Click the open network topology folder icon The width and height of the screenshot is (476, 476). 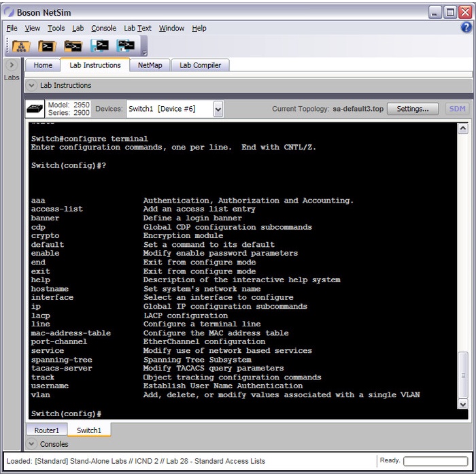point(21,46)
